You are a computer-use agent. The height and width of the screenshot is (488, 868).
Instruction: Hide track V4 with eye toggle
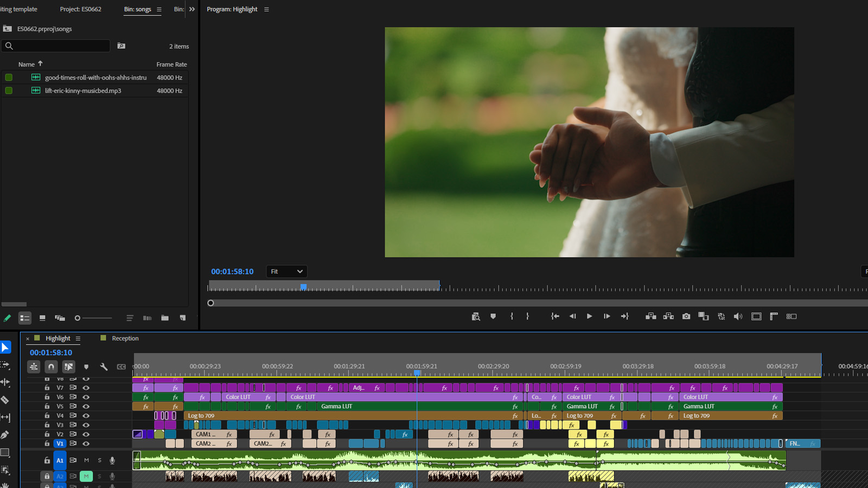(86, 416)
